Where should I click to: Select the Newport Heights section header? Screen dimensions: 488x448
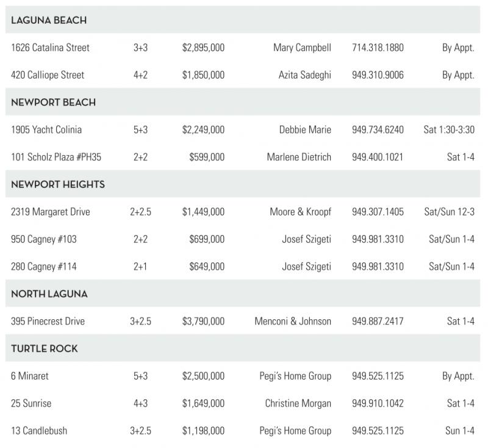(x=58, y=184)
